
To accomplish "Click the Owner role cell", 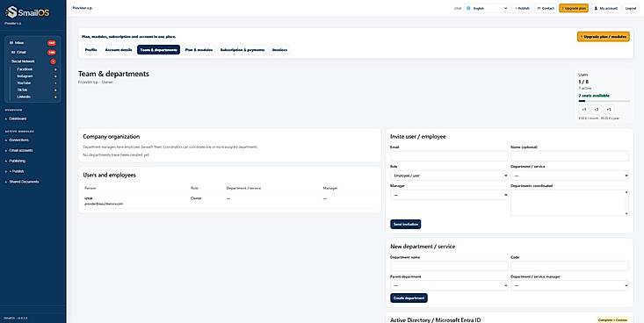I will coord(196,198).
